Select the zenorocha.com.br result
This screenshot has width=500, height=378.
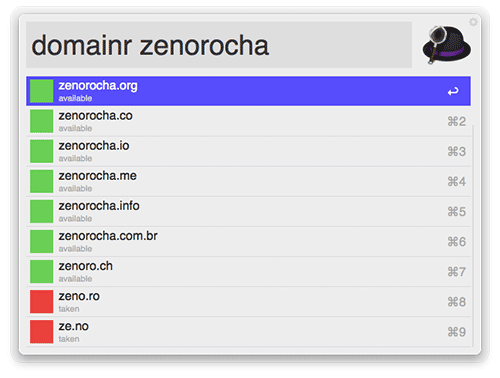(x=248, y=242)
